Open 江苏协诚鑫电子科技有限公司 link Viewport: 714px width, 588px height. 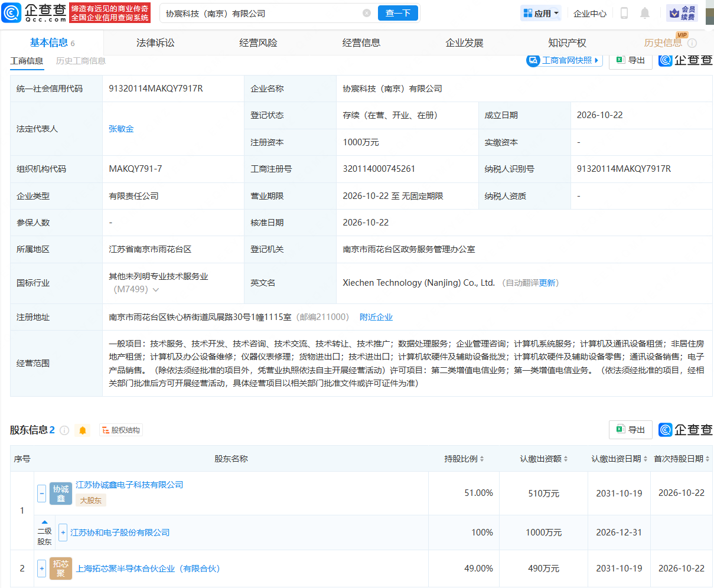click(x=129, y=485)
